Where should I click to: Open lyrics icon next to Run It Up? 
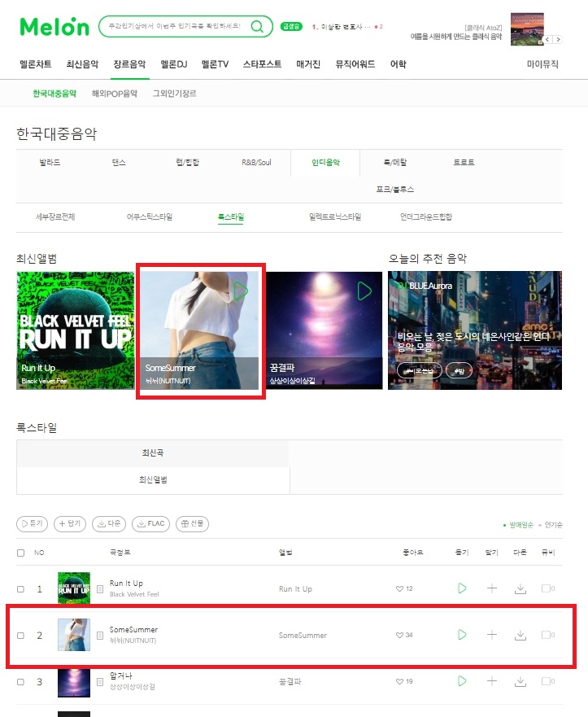pyautogui.click(x=100, y=589)
